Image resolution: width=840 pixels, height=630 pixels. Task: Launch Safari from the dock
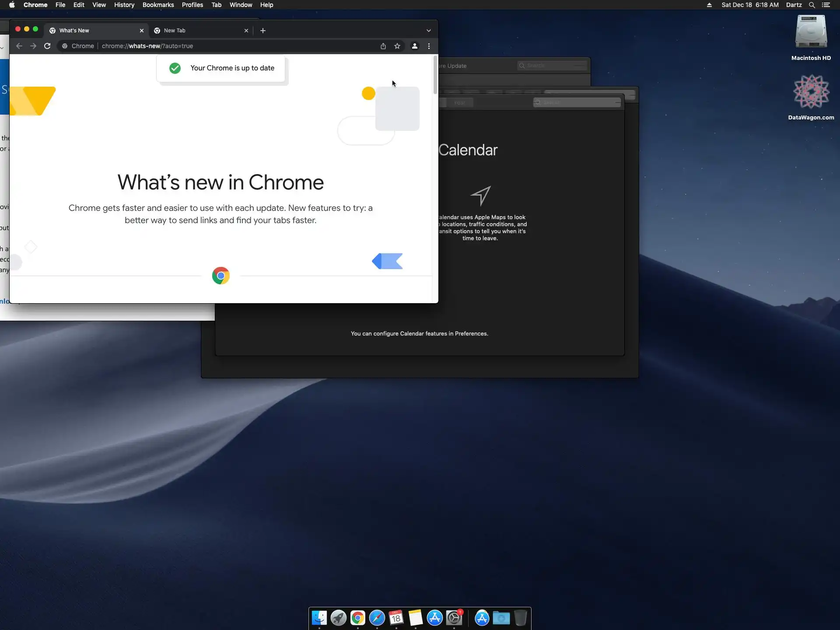[377, 618]
